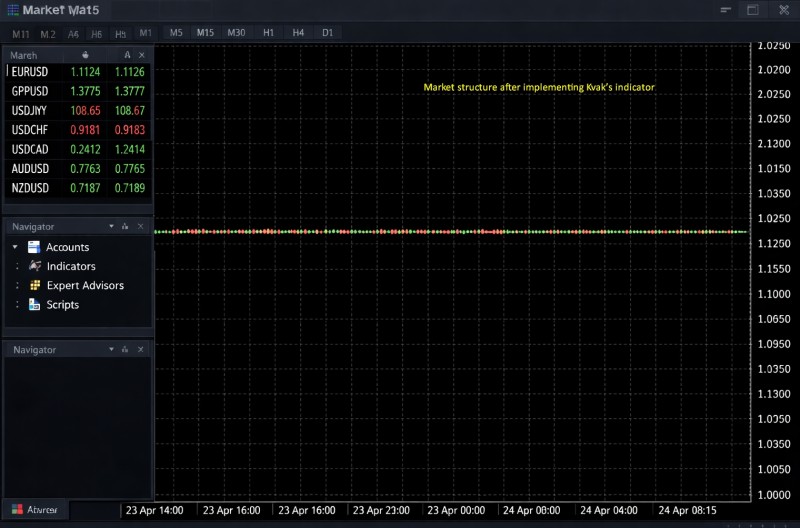Click the Market Mat5 app icon in title bar
This screenshot has height=528, width=800.
click(x=13, y=10)
